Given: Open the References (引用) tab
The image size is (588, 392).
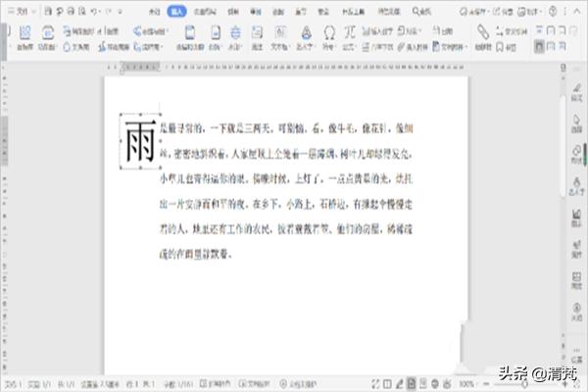Looking at the screenshot, I should tap(233, 12).
